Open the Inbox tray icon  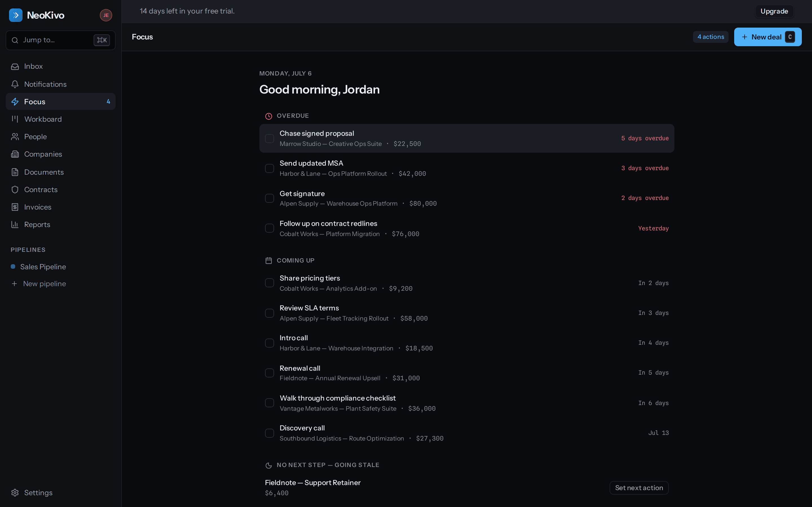pos(15,66)
